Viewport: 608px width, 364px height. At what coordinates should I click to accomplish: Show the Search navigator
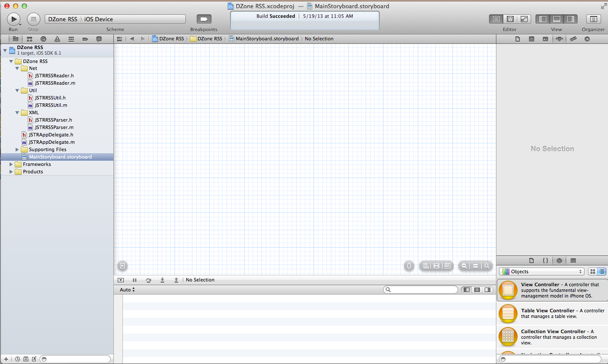(x=43, y=39)
